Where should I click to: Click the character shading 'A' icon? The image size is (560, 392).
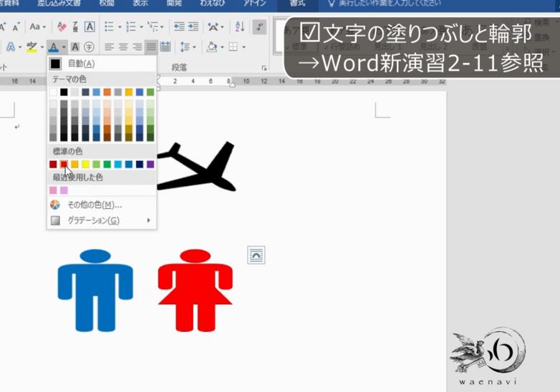[x=75, y=46]
